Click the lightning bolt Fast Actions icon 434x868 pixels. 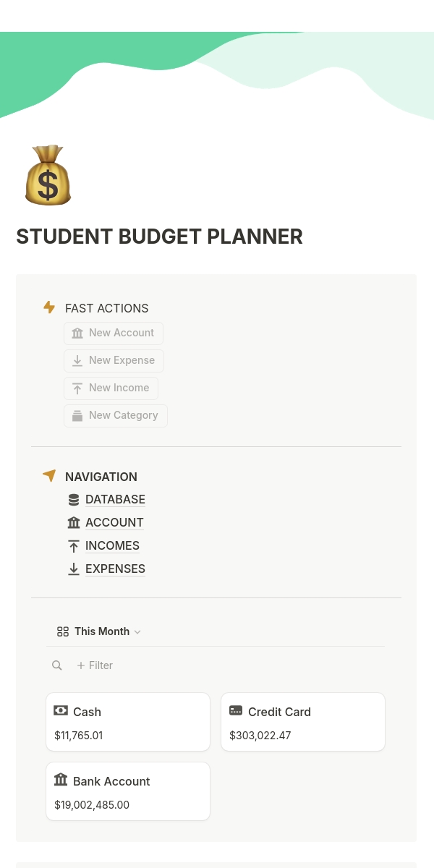(49, 307)
